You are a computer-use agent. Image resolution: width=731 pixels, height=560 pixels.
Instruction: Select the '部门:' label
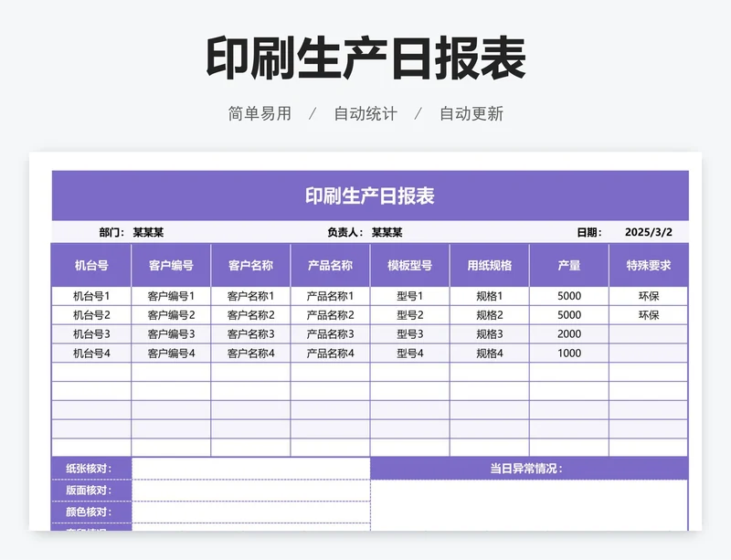[111, 232]
